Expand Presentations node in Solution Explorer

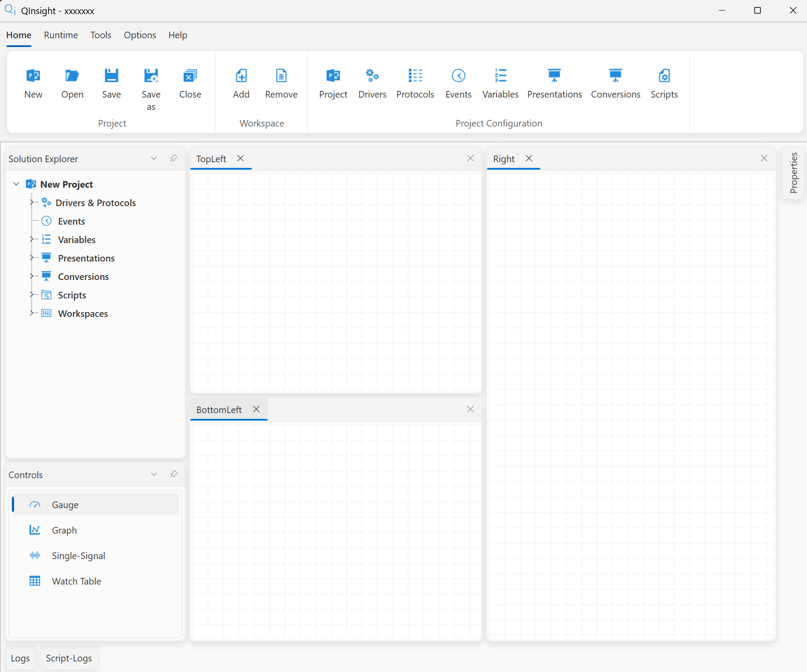click(x=31, y=258)
